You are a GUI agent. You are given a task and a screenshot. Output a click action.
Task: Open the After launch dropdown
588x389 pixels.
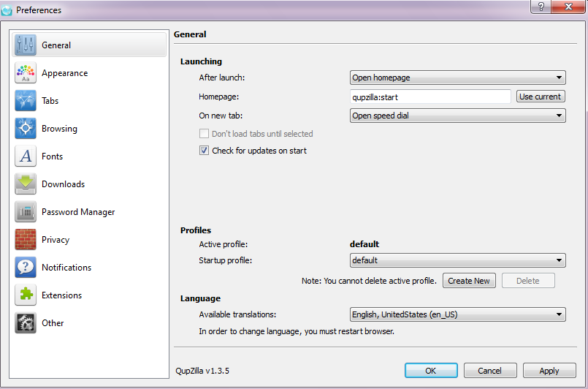(x=457, y=78)
